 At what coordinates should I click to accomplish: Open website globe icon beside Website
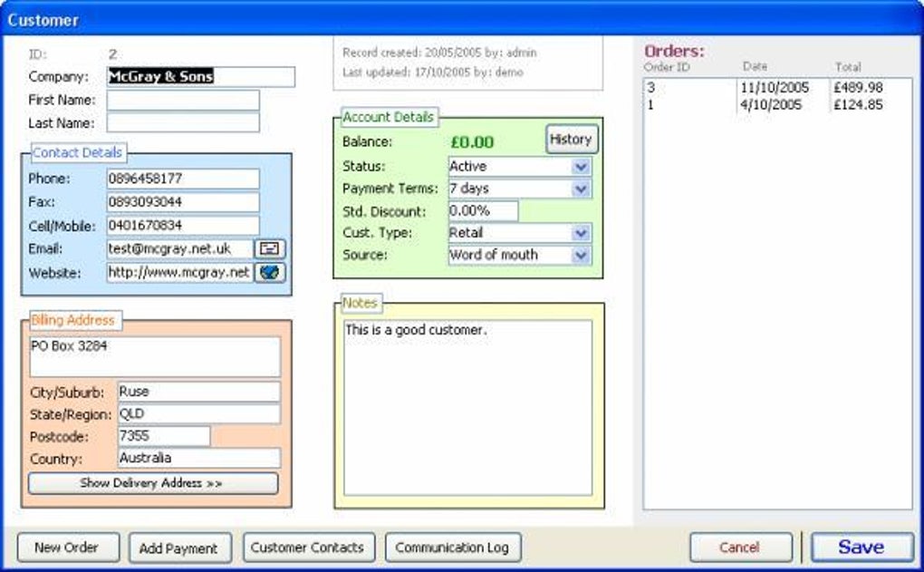point(270,273)
